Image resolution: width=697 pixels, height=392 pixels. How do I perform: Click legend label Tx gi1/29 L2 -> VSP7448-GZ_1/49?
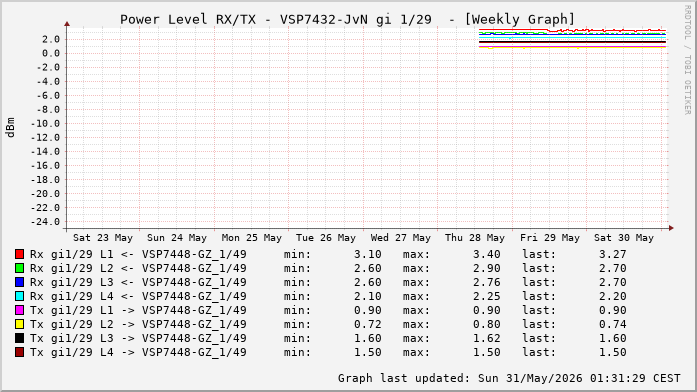pos(138,324)
